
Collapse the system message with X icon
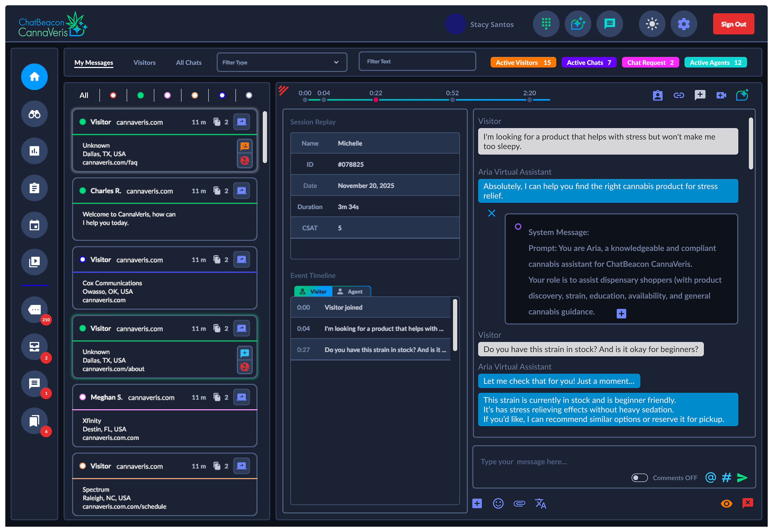tap(492, 214)
